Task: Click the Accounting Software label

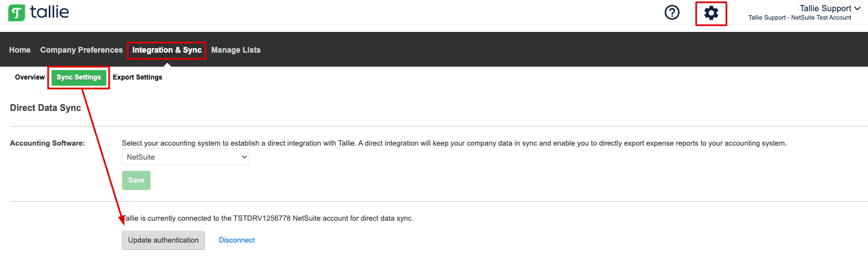Action: (x=48, y=143)
